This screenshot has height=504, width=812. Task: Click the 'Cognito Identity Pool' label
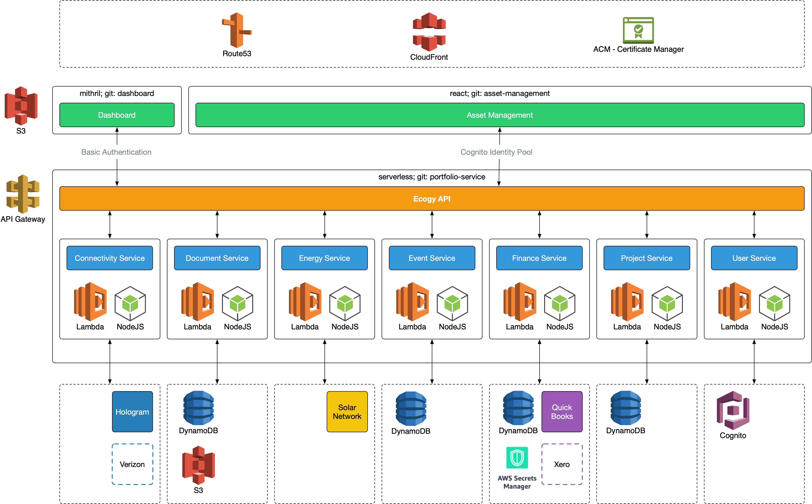(x=496, y=152)
